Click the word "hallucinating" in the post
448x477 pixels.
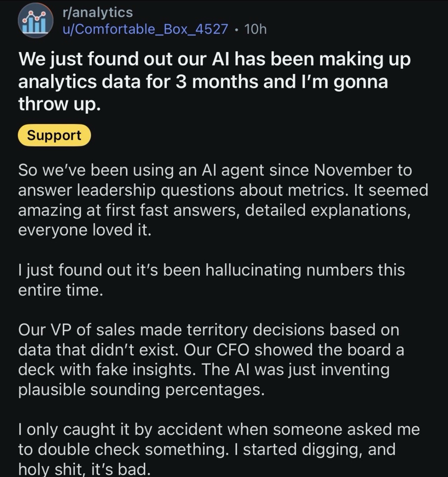(x=253, y=270)
